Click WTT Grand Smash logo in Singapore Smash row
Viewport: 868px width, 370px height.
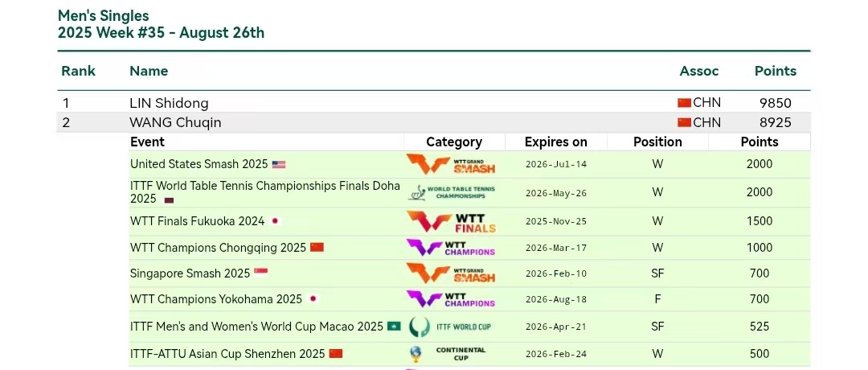[x=451, y=273]
